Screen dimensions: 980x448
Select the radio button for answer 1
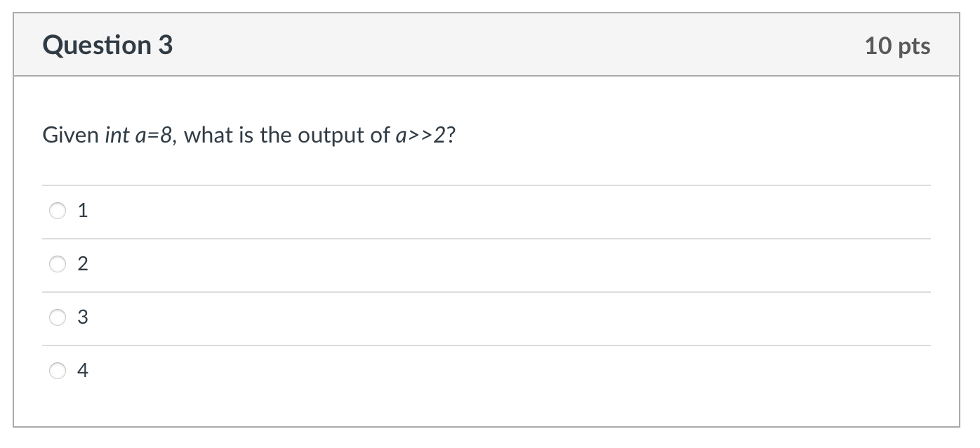click(58, 210)
